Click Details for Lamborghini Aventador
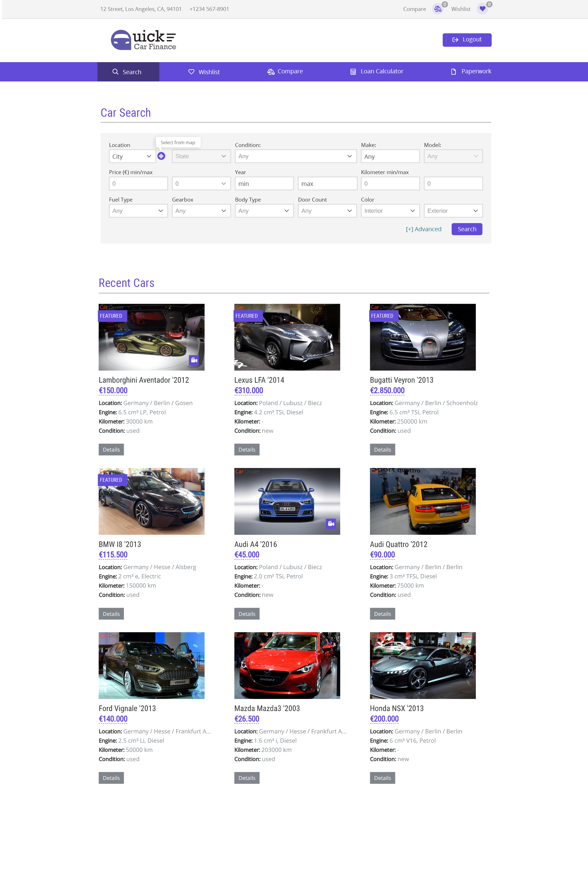588x879 pixels. [x=111, y=449]
